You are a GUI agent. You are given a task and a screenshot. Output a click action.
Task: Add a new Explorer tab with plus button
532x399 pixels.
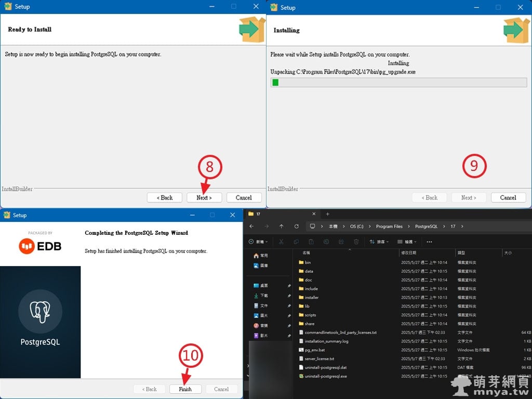click(327, 214)
